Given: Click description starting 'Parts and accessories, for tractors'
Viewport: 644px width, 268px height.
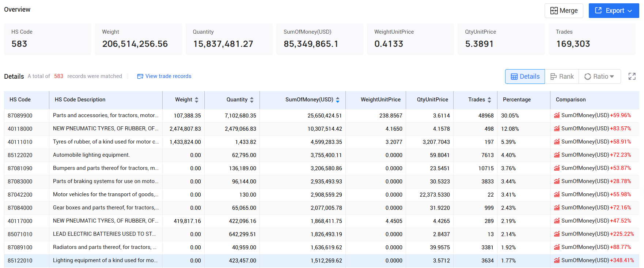Looking at the screenshot, I should click(106, 115).
